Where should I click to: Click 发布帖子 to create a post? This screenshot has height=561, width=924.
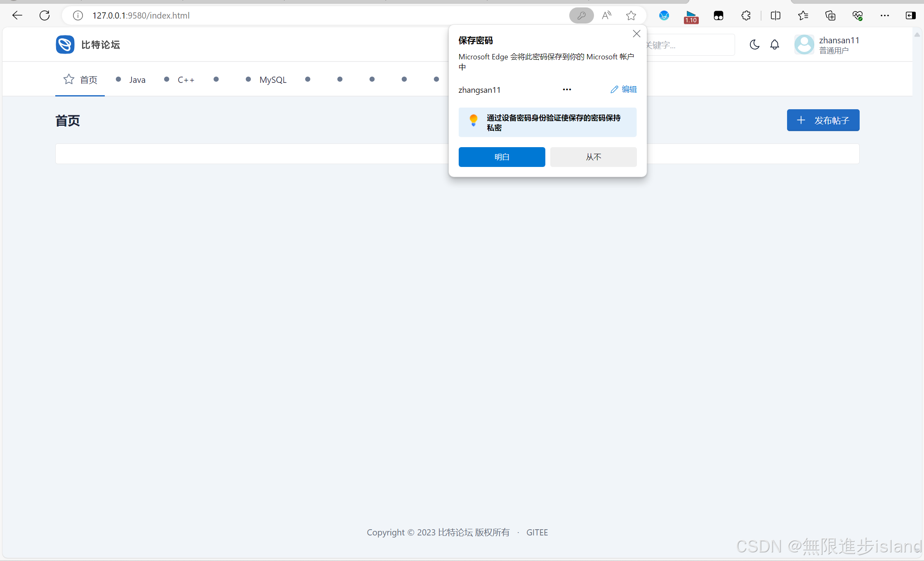pos(823,120)
